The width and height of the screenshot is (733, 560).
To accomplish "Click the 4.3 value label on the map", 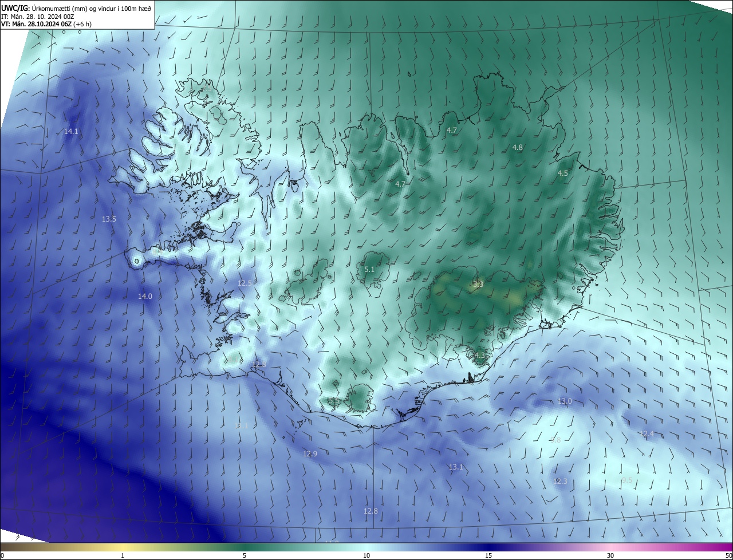I will pos(479,356).
